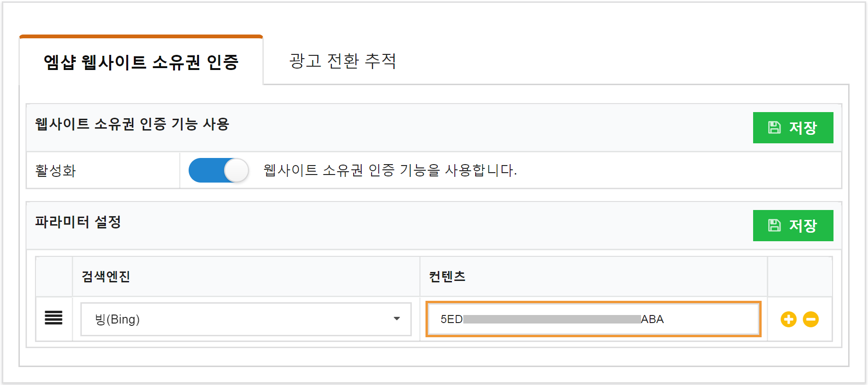Click the floppy disk icon in ownership section save
Viewport: 868px width, 385px height.
774,127
